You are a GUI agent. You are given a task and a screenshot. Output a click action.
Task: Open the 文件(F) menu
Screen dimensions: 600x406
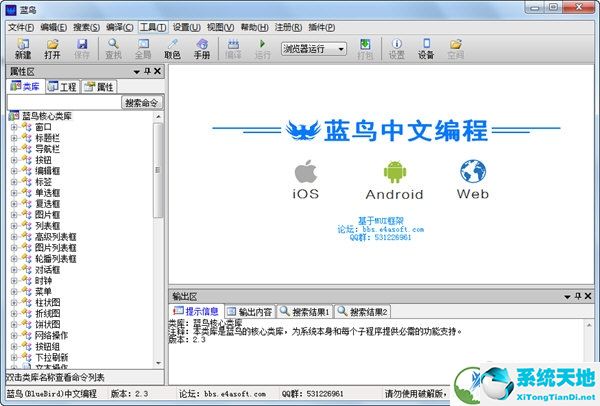coord(21,28)
